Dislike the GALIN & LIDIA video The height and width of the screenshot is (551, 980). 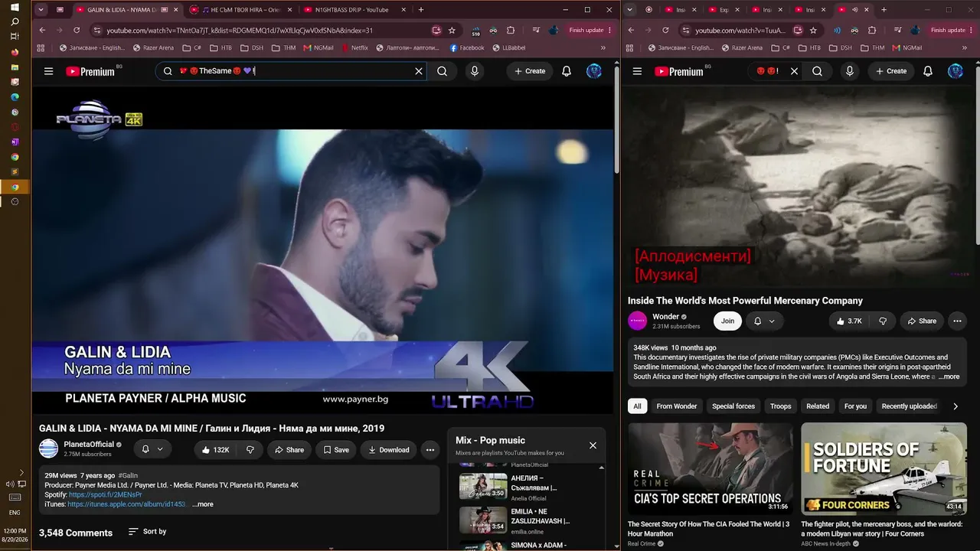pos(250,450)
